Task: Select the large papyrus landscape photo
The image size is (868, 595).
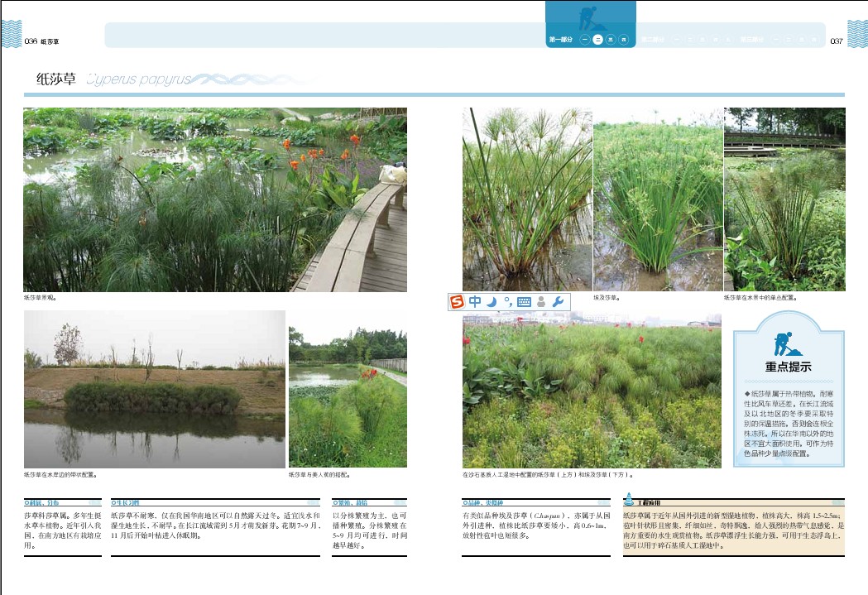Action: 215,199
